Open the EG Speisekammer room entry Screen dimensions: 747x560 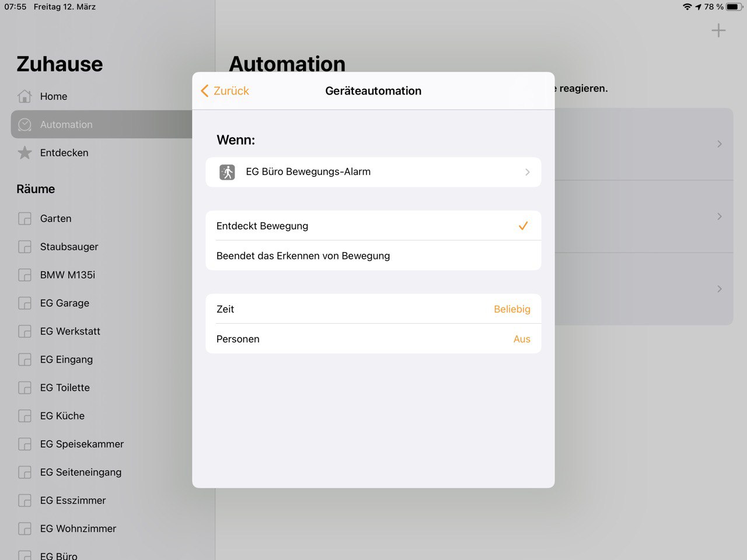point(82,444)
